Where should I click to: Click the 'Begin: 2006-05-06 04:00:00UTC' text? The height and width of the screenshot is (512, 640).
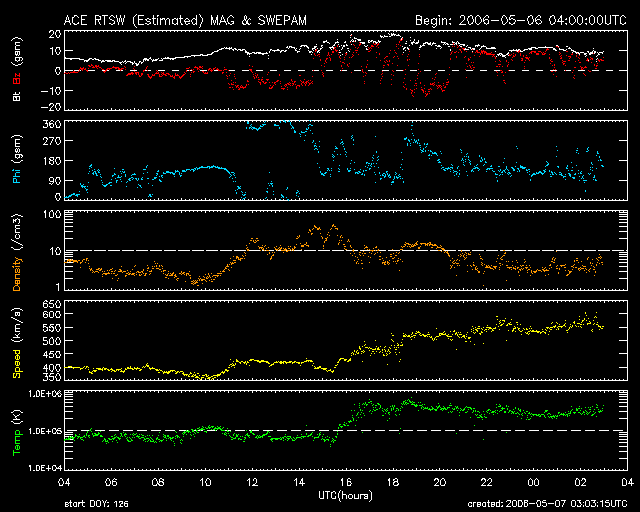(x=521, y=20)
